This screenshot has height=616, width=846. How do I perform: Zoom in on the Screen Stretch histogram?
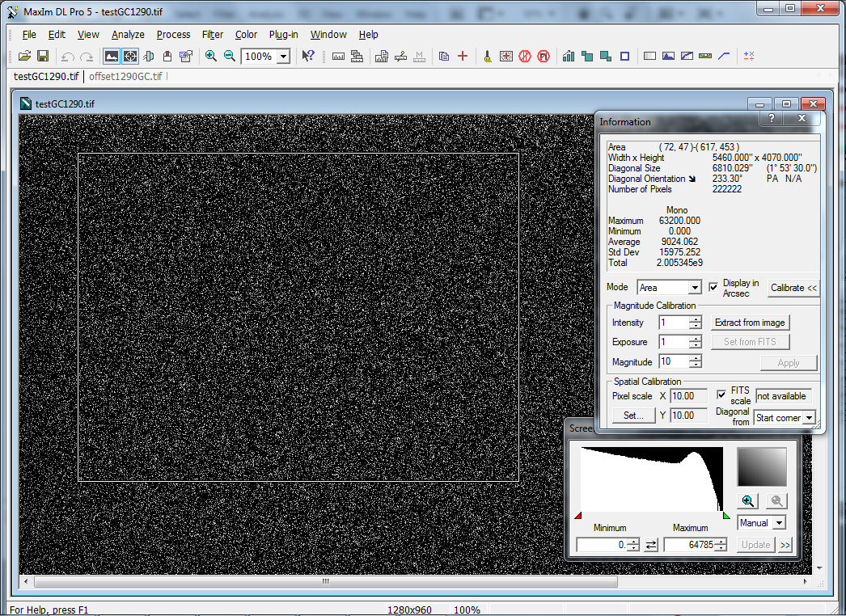[x=748, y=500]
